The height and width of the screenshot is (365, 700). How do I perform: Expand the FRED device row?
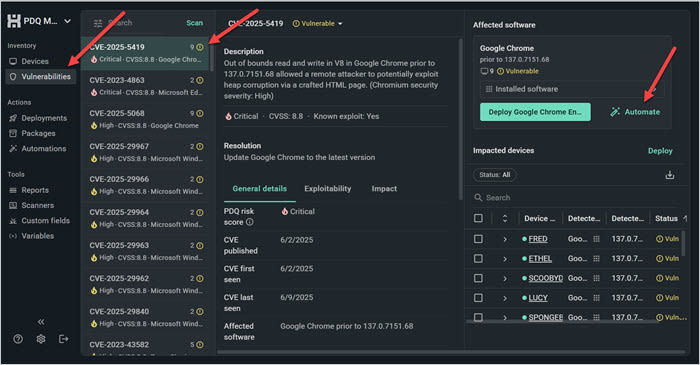coord(505,239)
